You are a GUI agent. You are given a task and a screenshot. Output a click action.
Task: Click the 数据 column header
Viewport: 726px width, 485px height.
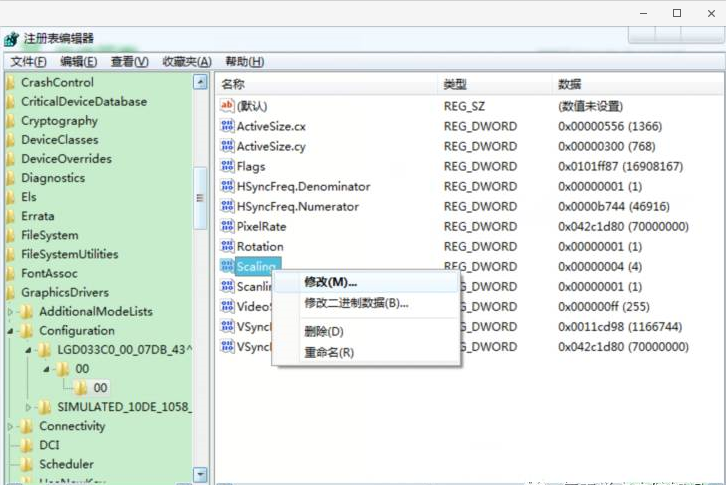pyautogui.click(x=569, y=84)
